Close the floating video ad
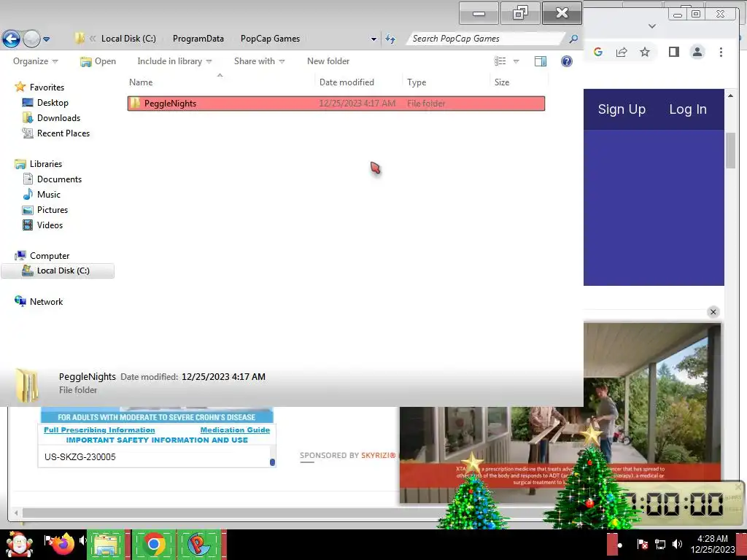The width and height of the screenshot is (747, 560). (x=713, y=312)
